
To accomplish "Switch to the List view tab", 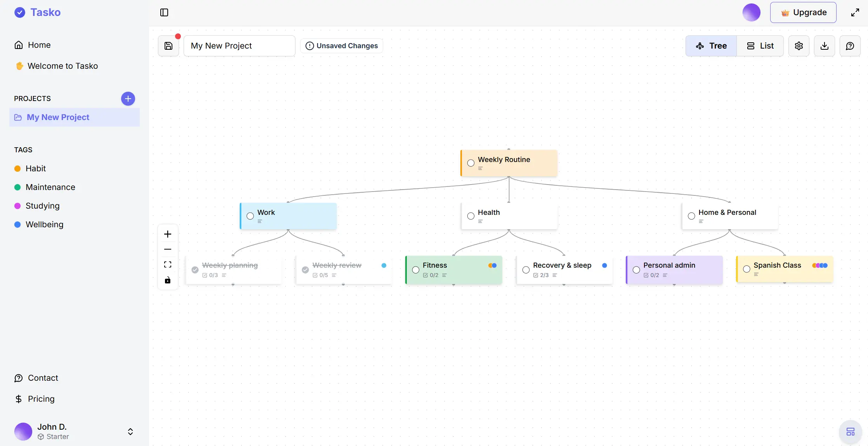I will [760, 46].
